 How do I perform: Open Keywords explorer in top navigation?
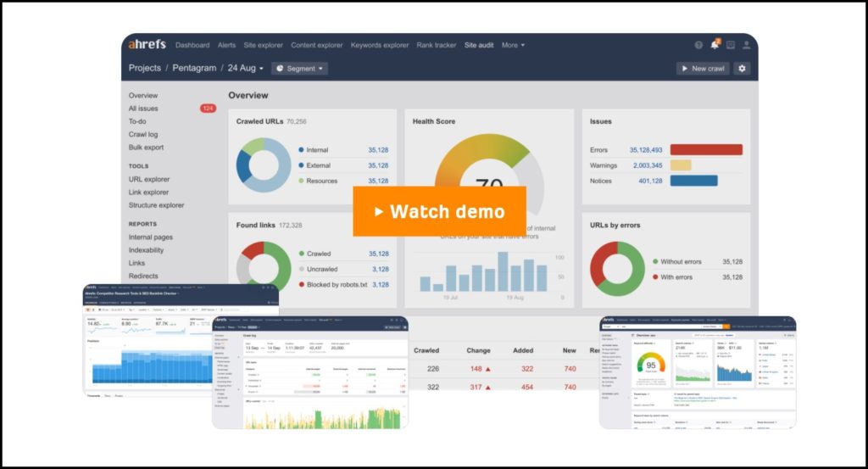[380, 45]
